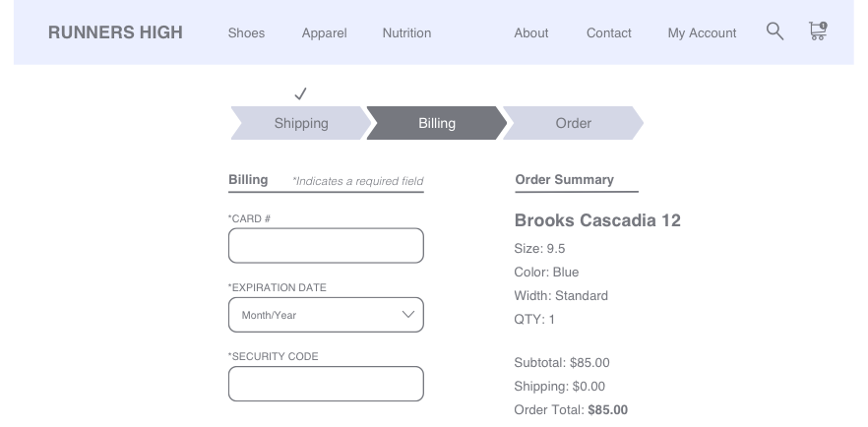Select the Billing step
This screenshot has height=427, width=868.
pyautogui.click(x=437, y=123)
